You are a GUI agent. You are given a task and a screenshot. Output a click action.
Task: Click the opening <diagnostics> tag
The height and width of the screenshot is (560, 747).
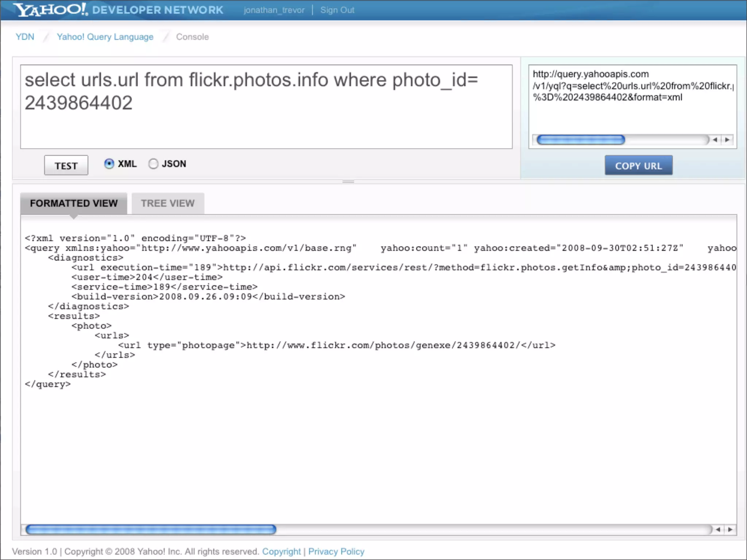click(86, 258)
